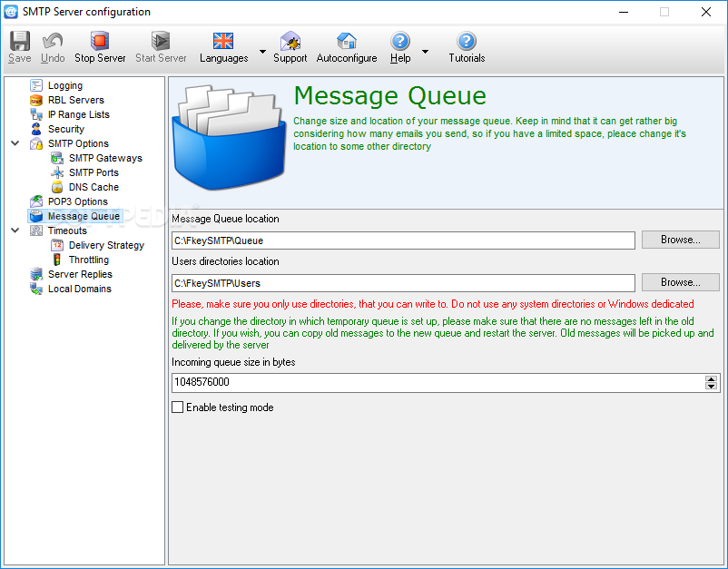
Task: Click the Timeouts icon
Action: point(36,231)
